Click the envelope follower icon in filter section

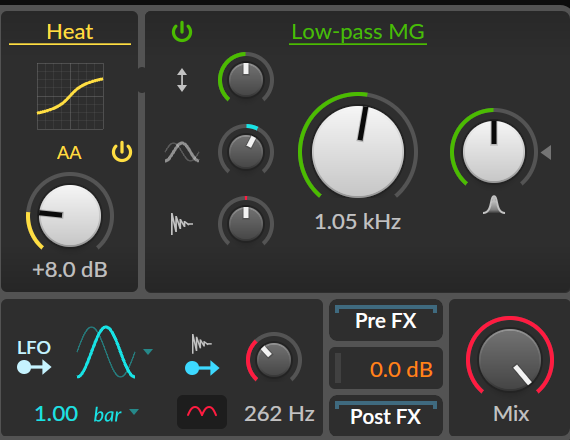[181, 224]
